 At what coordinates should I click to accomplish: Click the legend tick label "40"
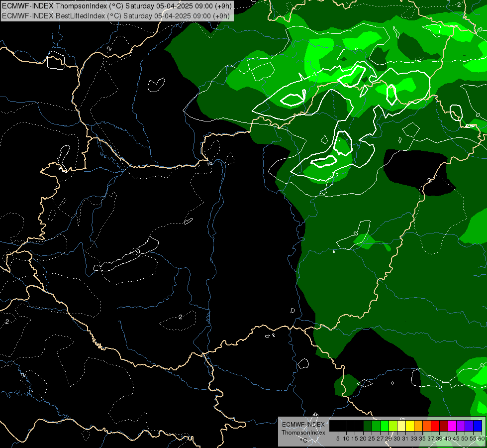448,439
